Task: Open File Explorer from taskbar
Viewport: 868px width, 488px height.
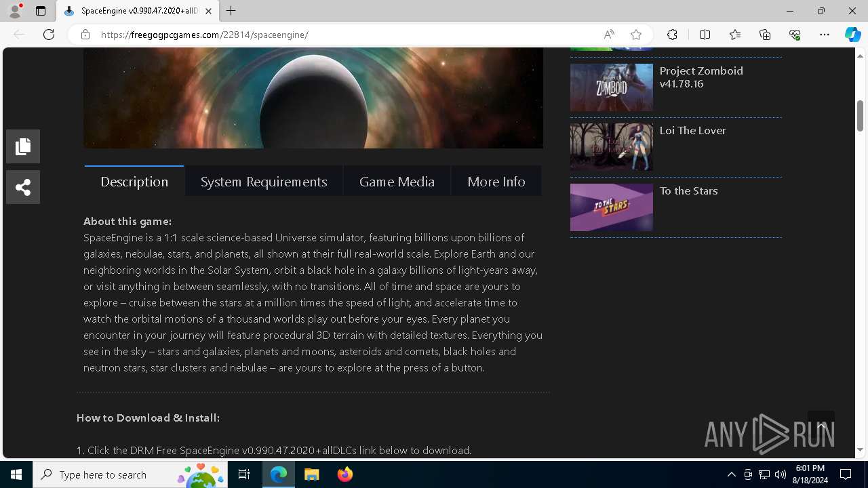Action: pyautogui.click(x=312, y=474)
